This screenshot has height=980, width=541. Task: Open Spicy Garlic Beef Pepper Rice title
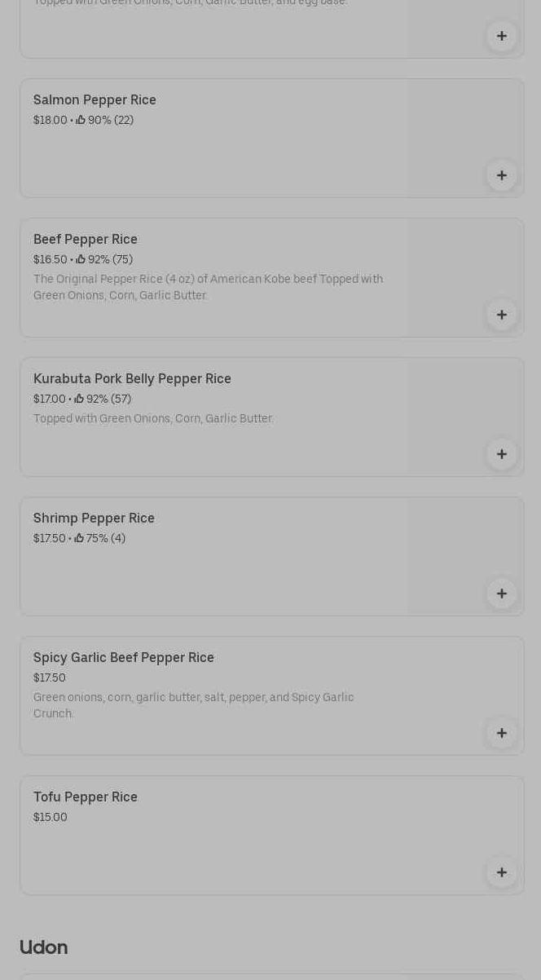point(124,658)
